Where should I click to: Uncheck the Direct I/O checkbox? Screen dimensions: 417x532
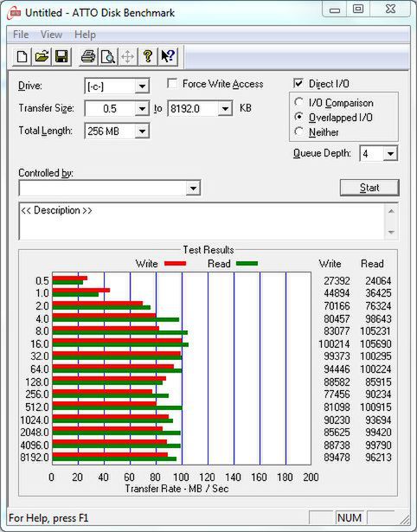298,83
